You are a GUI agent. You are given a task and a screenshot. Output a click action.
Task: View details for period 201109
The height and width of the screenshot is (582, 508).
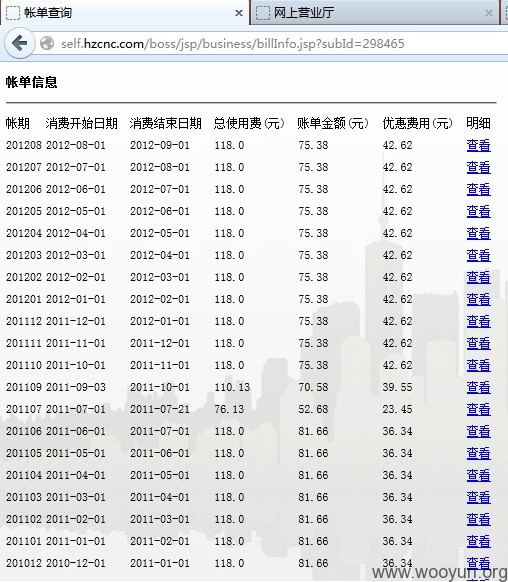point(478,387)
